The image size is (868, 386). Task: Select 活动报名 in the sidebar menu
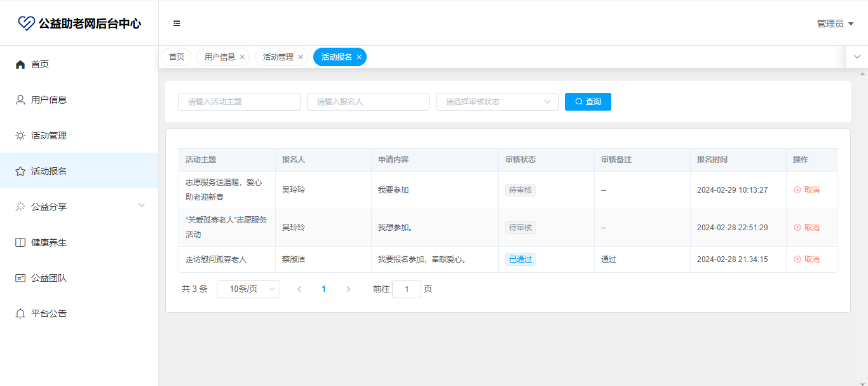point(49,171)
